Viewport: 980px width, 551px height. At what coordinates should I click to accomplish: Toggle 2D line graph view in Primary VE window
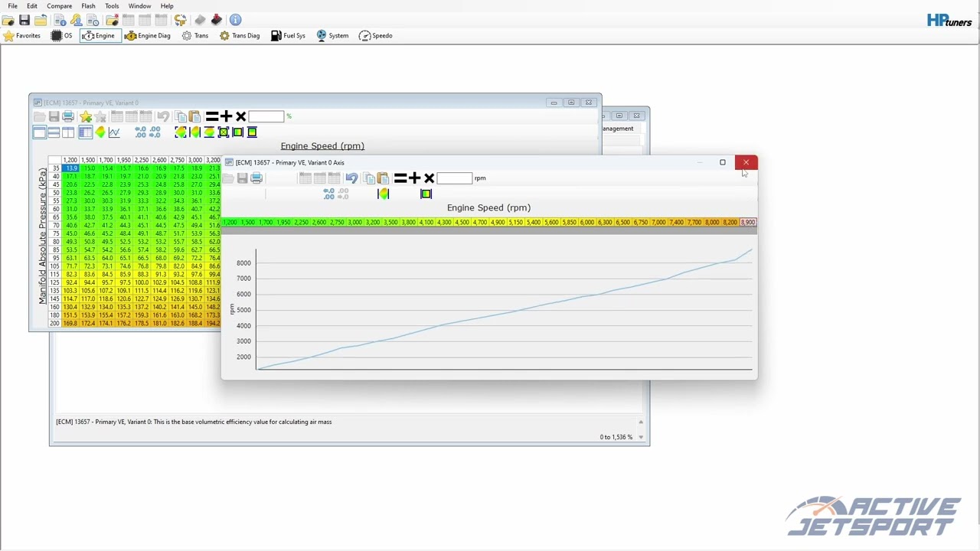pyautogui.click(x=114, y=132)
